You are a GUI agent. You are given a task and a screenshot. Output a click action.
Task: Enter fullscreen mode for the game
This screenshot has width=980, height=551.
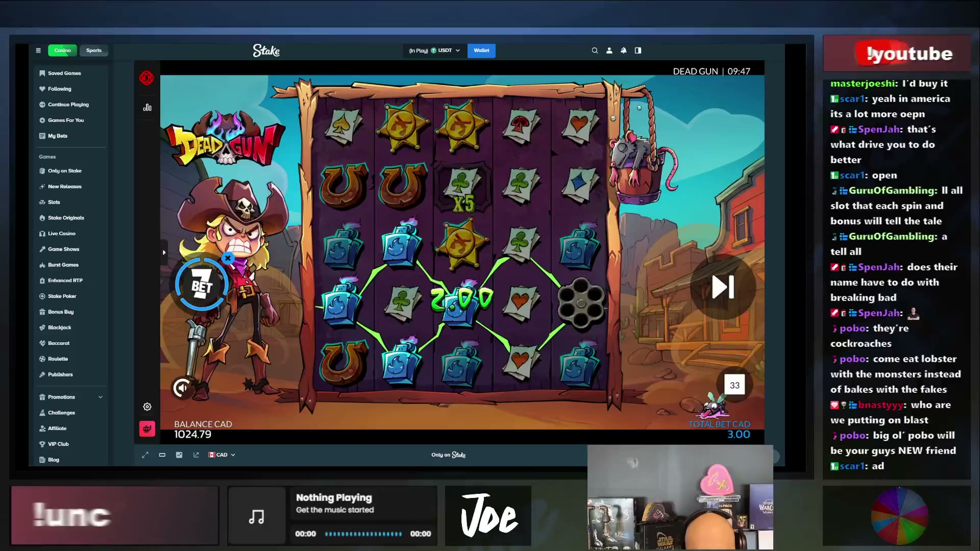tap(145, 455)
